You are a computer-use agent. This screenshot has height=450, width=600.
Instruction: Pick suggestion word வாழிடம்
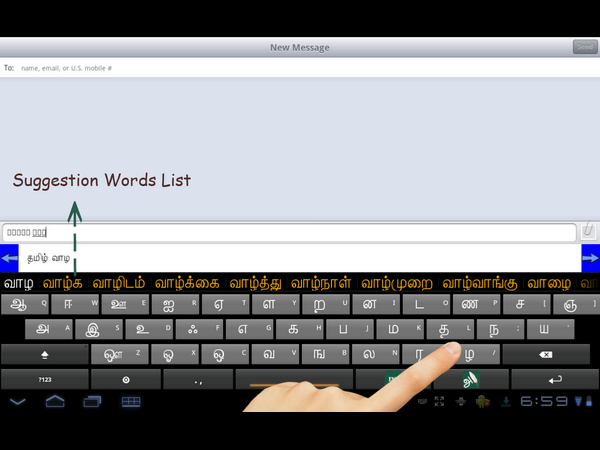pyautogui.click(x=120, y=283)
